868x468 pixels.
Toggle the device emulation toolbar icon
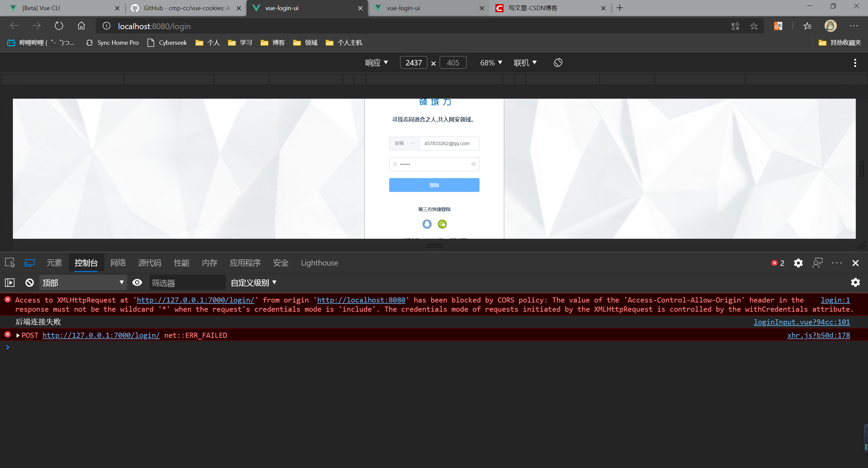pos(29,263)
